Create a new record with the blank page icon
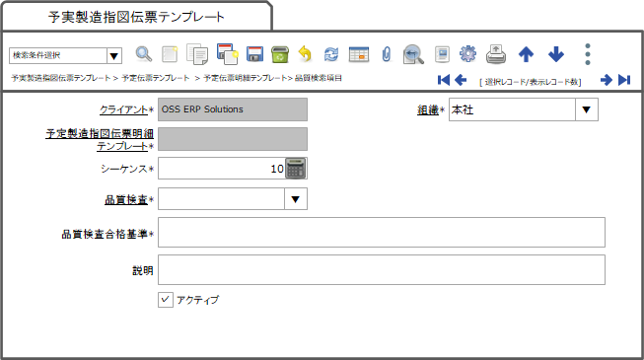 pyautogui.click(x=170, y=54)
